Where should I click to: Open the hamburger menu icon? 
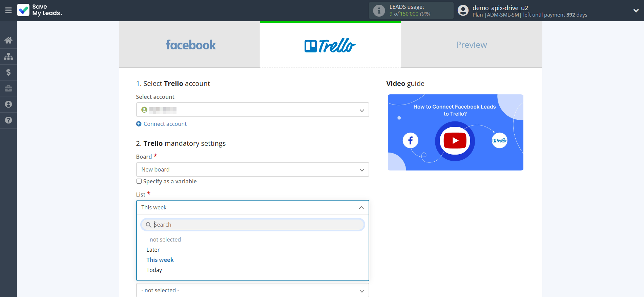(8, 10)
